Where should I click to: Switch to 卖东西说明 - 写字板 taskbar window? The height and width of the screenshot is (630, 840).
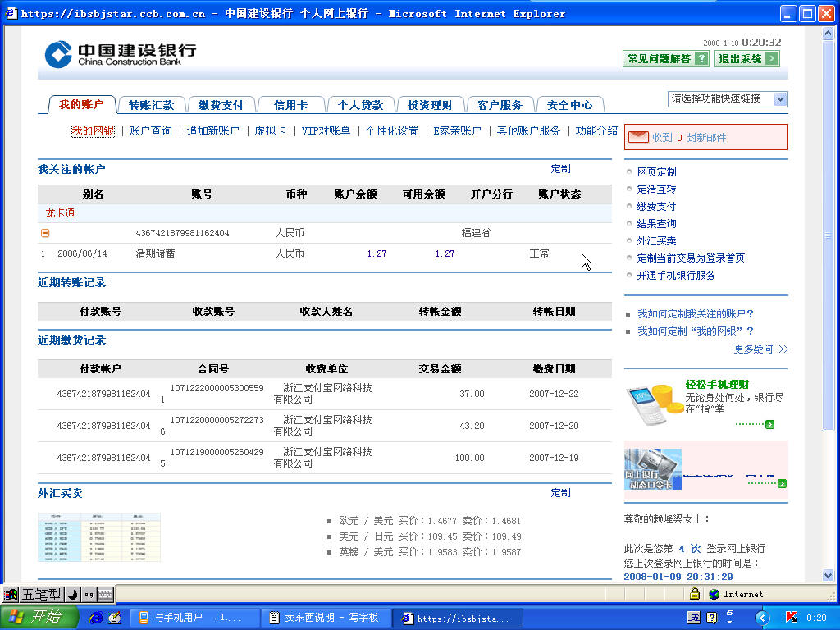click(x=326, y=618)
